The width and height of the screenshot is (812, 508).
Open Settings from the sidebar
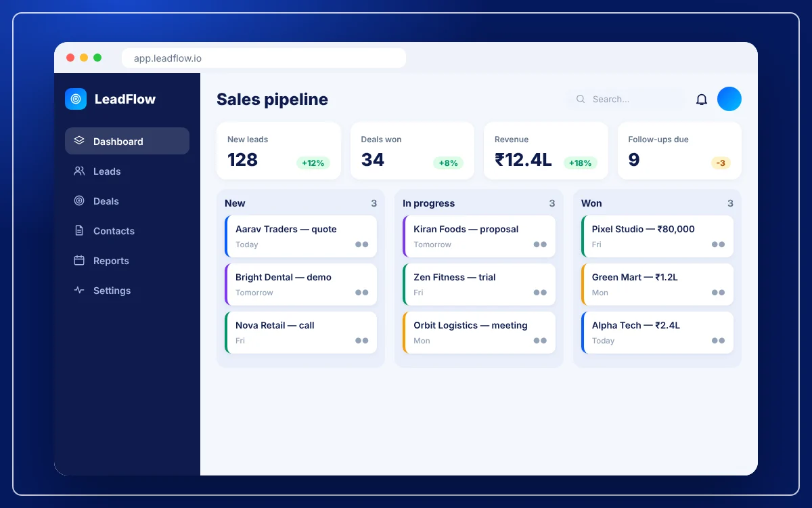coord(127,290)
